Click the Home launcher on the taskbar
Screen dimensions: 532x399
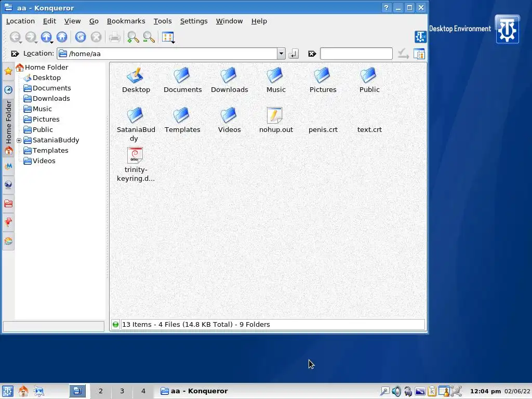click(x=23, y=391)
